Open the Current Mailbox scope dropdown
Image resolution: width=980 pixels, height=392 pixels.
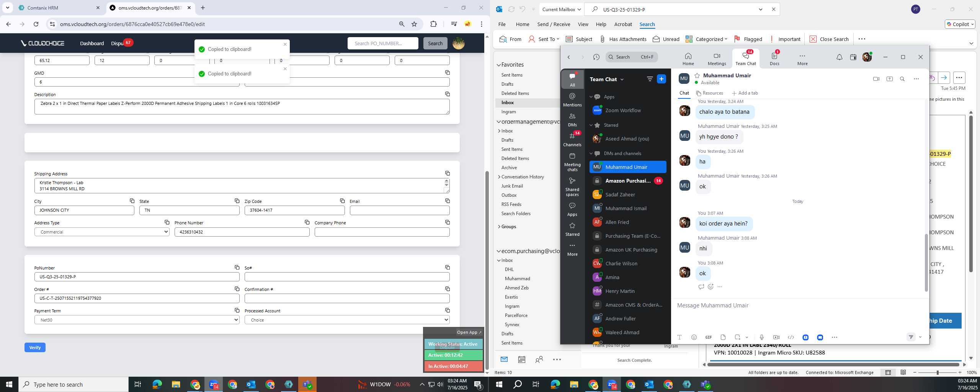tap(561, 10)
